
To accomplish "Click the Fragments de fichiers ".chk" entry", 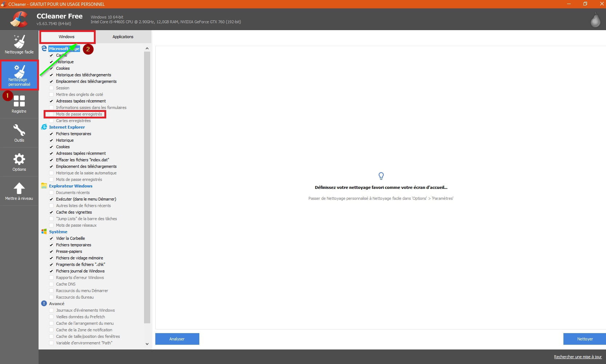I will pos(80,264).
